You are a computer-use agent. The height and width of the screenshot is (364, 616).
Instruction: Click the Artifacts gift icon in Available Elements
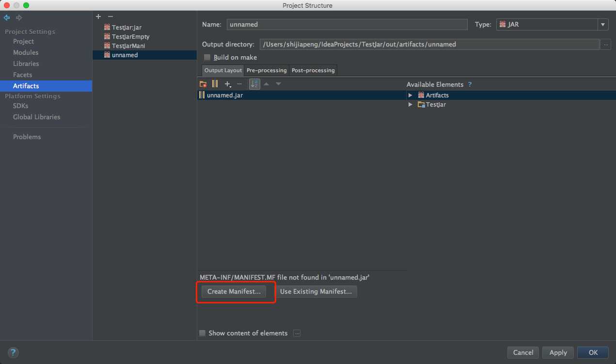421,95
